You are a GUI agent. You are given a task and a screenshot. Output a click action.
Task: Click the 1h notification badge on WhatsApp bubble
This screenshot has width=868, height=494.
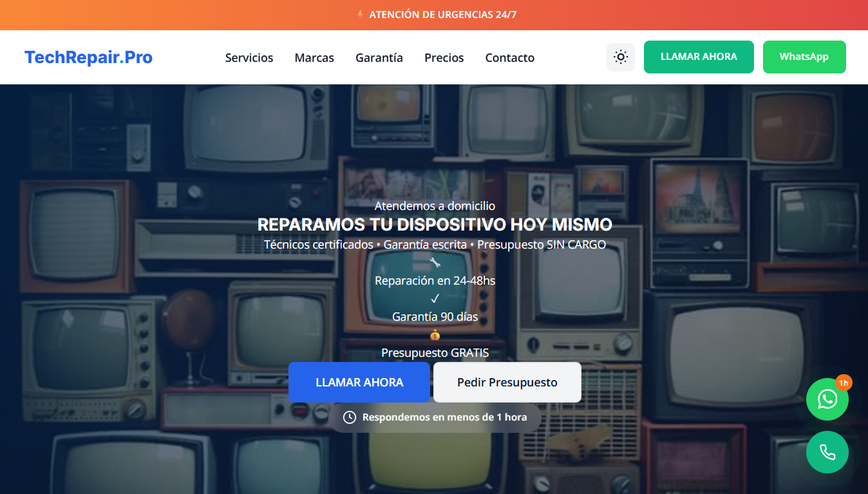(844, 383)
